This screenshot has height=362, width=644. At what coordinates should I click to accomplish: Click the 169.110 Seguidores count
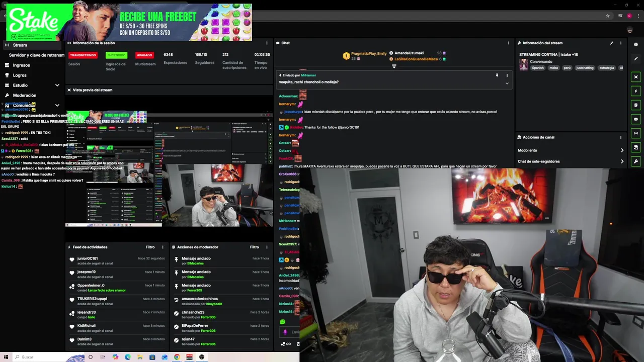tap(201, 55)
